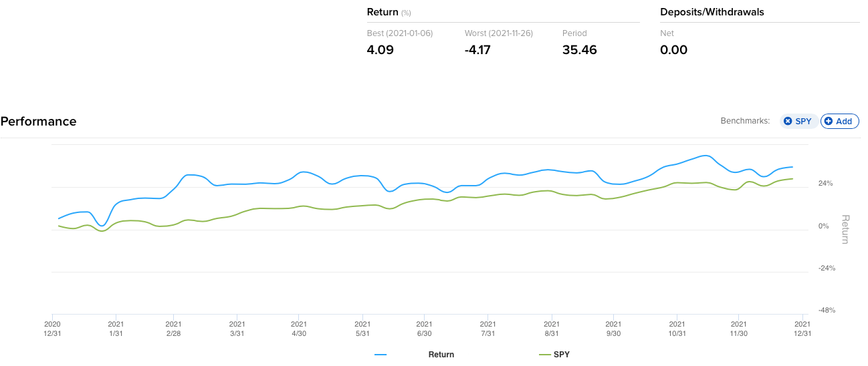Click the green SPY legend line swatch
This screenshot has width=868, height=366.
pyautogui.click(x=544, y=355)
